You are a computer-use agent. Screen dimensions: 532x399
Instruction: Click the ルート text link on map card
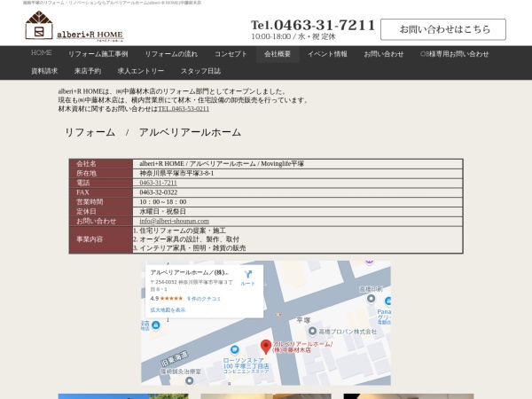pos(247,284)
